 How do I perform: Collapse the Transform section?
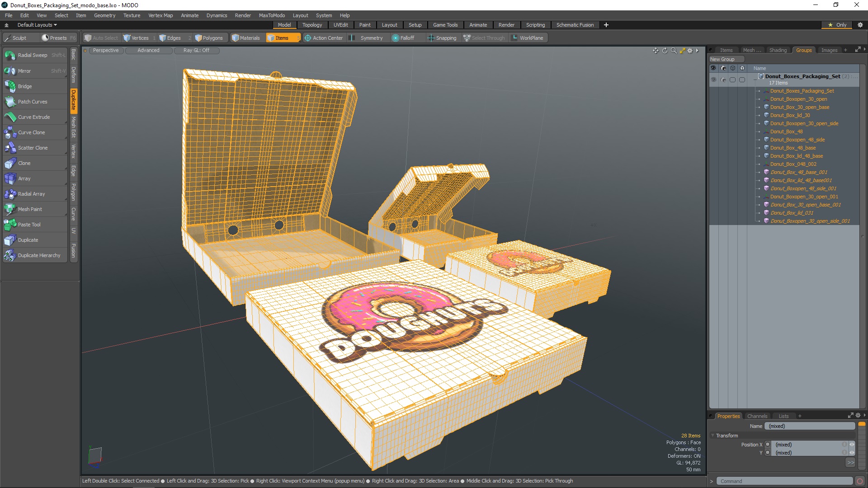(x=713, y=436)
